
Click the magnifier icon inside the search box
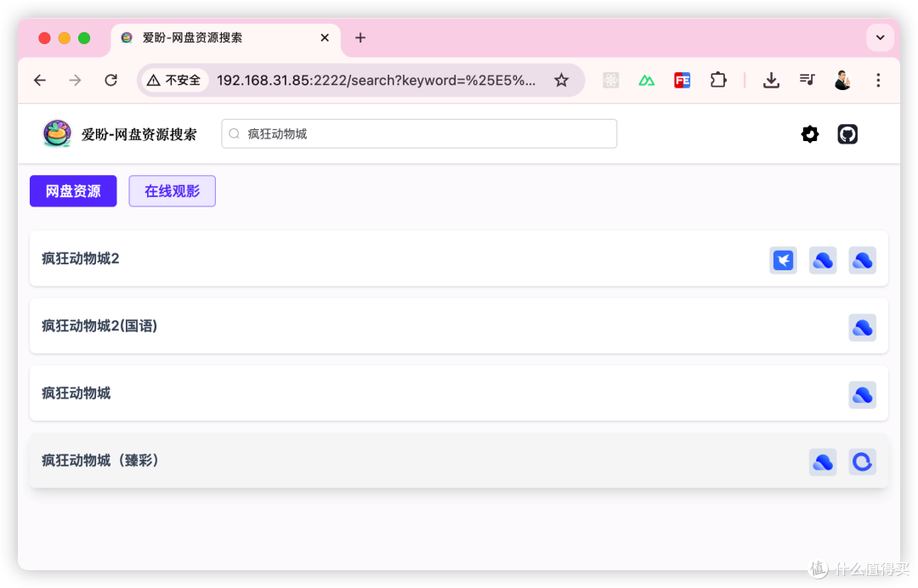(x=235, y=134)
